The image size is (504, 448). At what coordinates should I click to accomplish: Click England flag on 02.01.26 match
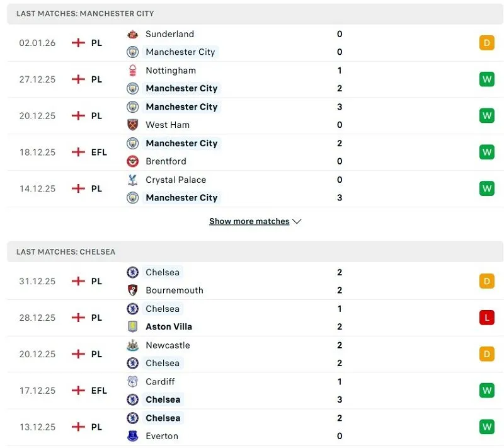pos(78,43)
